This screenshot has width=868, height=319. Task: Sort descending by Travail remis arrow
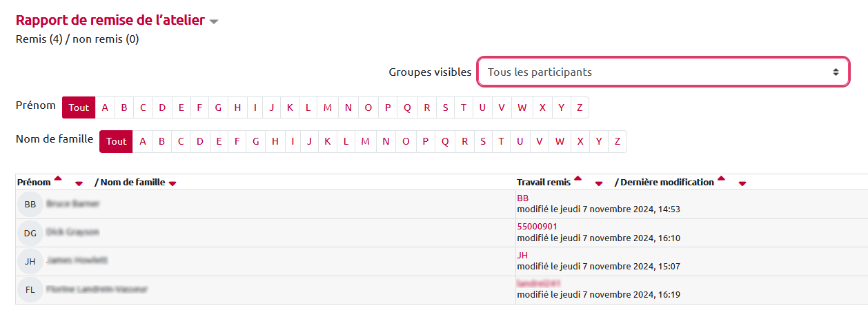click(599, 184)
